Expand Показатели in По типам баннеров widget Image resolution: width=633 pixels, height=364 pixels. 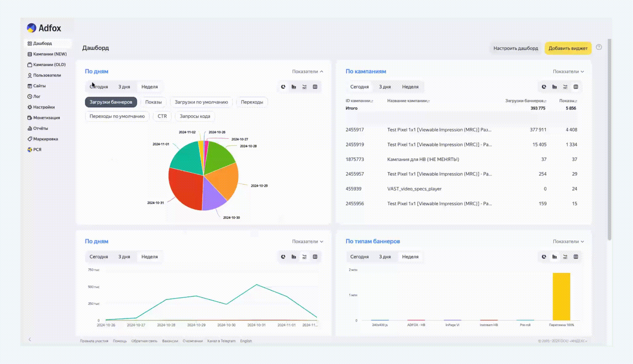tap(568, 242)
